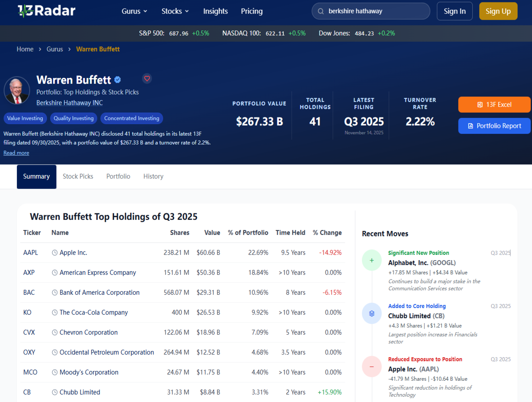Click the verified badge next to Warren Buffett
Screen dimensions: 532x402
(118, 80)
